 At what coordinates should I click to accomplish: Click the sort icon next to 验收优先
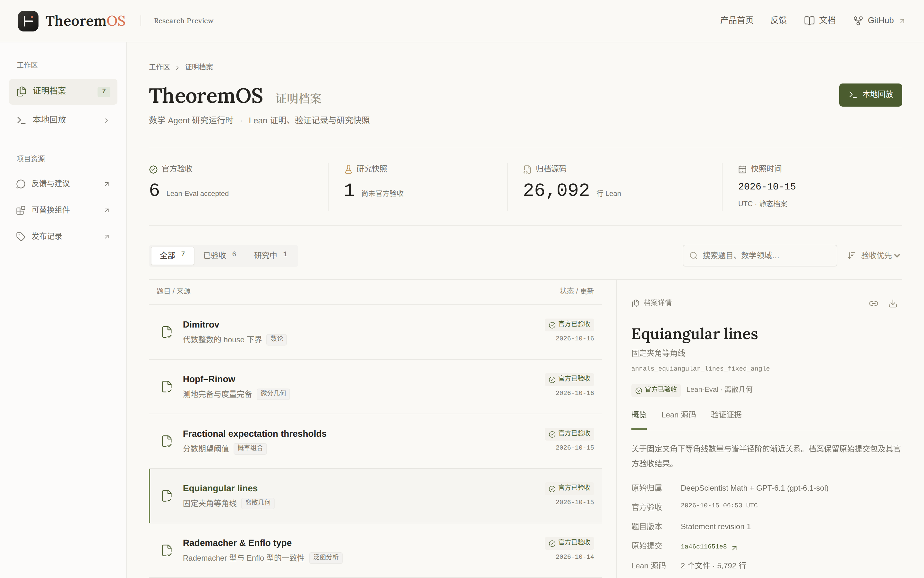pos(851,255)
